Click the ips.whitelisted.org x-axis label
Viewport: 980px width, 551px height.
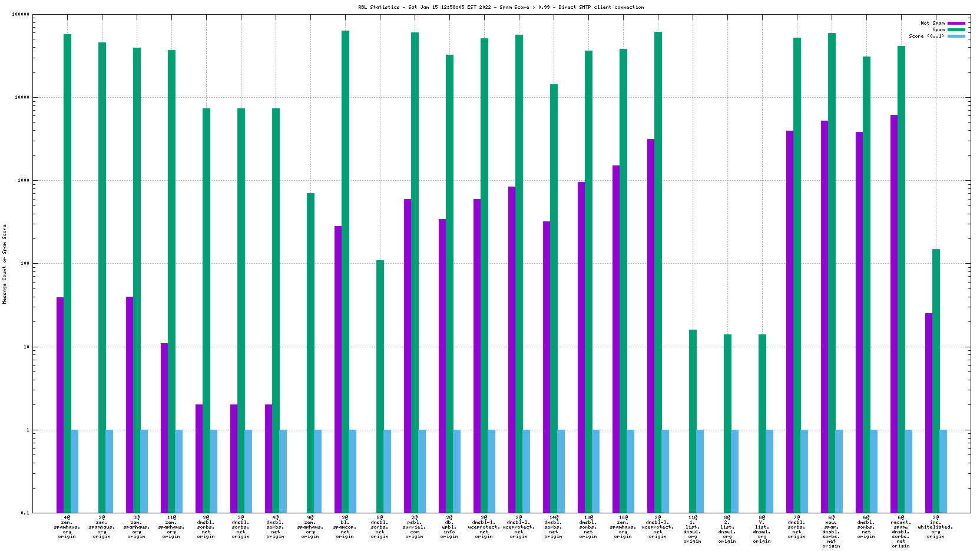(x=935, y=527)
